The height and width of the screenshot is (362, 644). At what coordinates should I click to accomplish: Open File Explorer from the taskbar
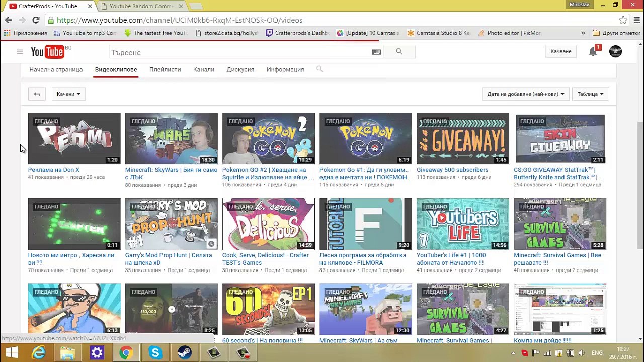pos(68,353)
